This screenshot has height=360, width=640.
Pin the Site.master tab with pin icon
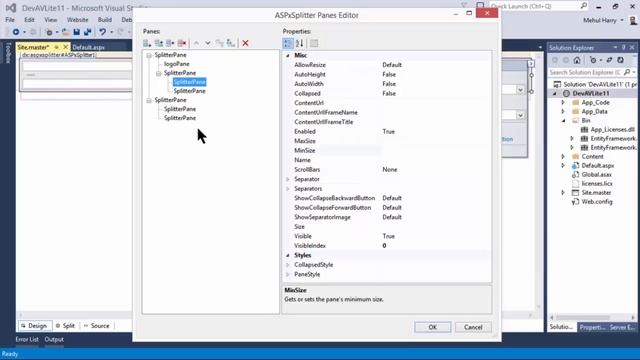(56, 47)
